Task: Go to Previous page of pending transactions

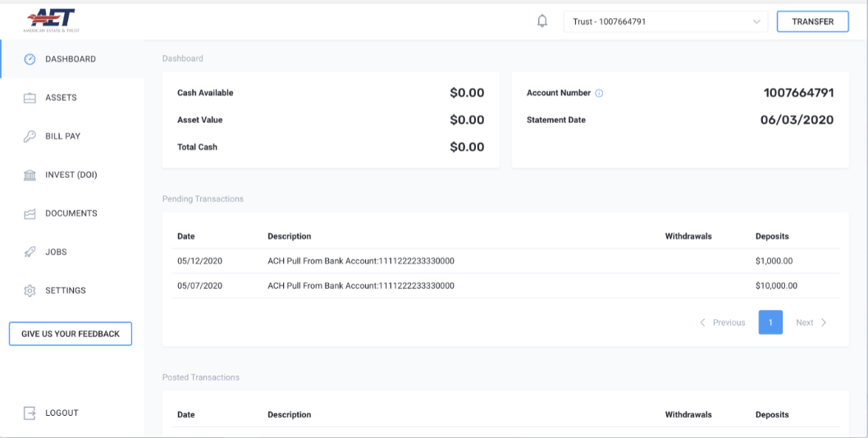Action: point(723,322)
